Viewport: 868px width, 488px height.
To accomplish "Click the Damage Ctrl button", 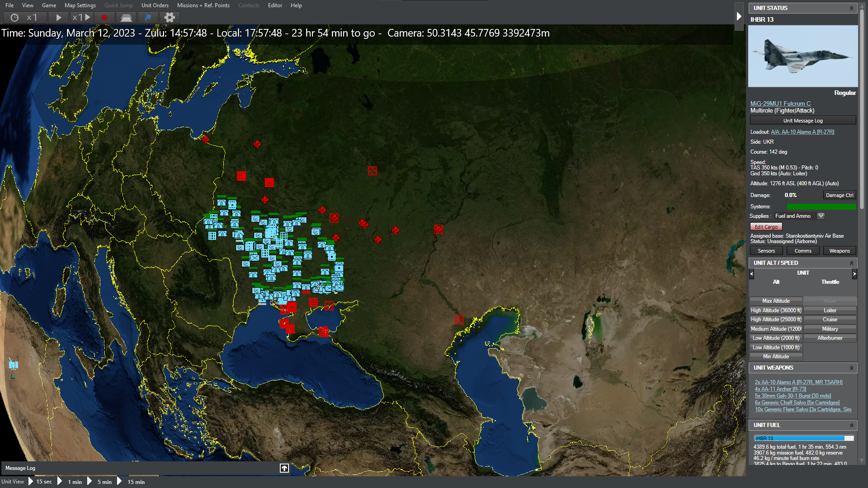I will coord(840,195).
